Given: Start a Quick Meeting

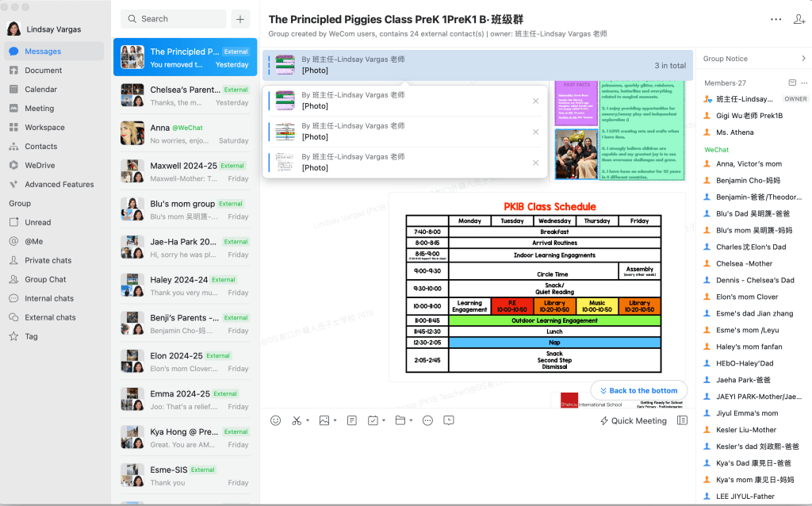Looking at the screenshot, I should (x=633, y=420).
